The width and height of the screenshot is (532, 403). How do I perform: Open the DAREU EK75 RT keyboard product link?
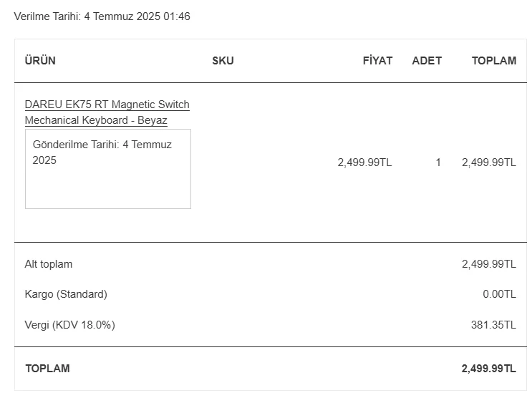[107, 105]
